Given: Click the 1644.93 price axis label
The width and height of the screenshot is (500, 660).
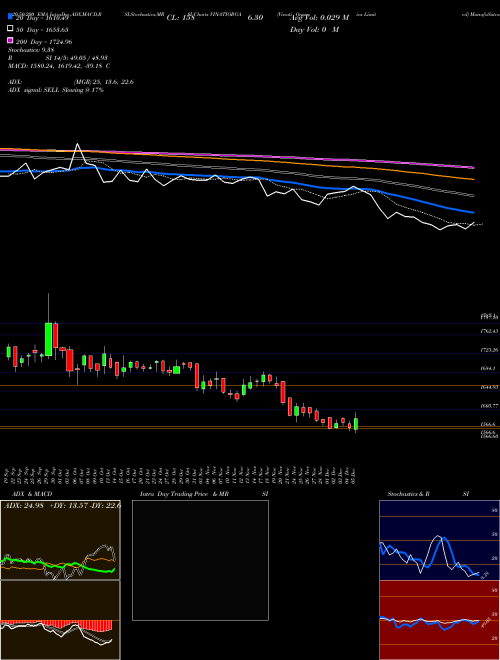Looking at the screenshot, I should tap(489, 387).
